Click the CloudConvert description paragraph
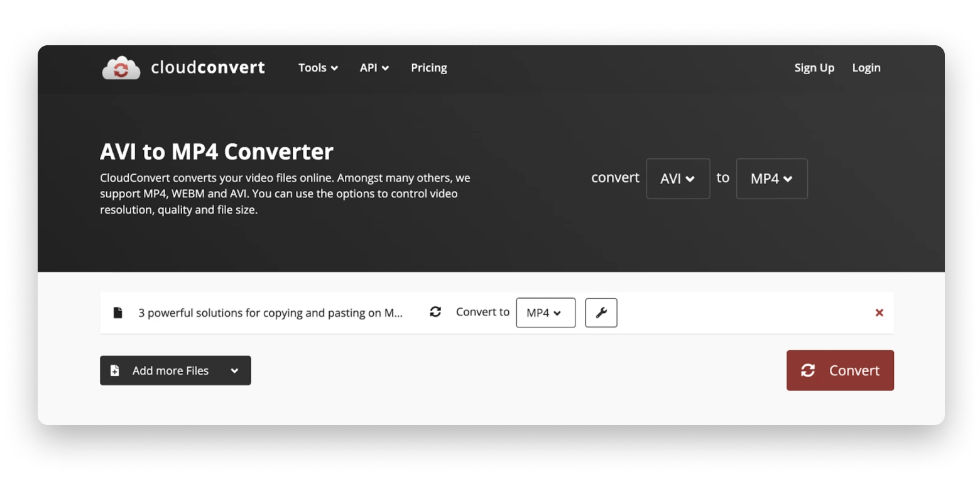Image resolution: width=980 pixels, height=479 pixels. pos(285,194)
